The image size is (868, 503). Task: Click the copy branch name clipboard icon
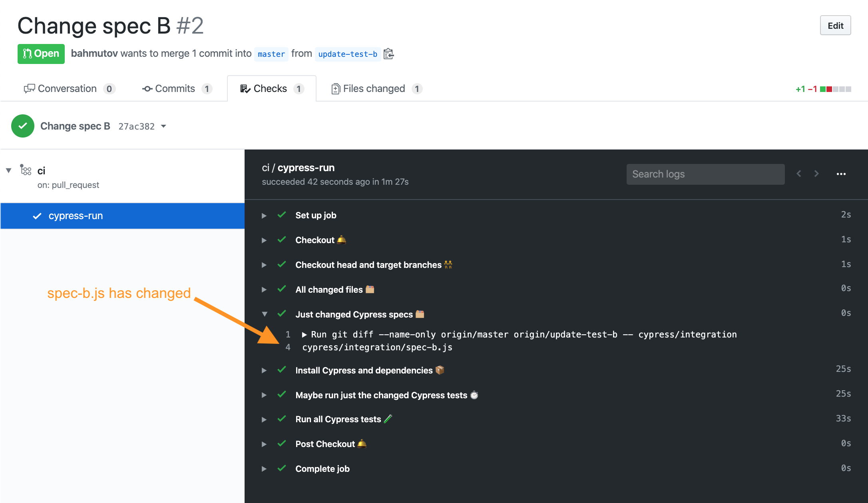click(388, 54)
